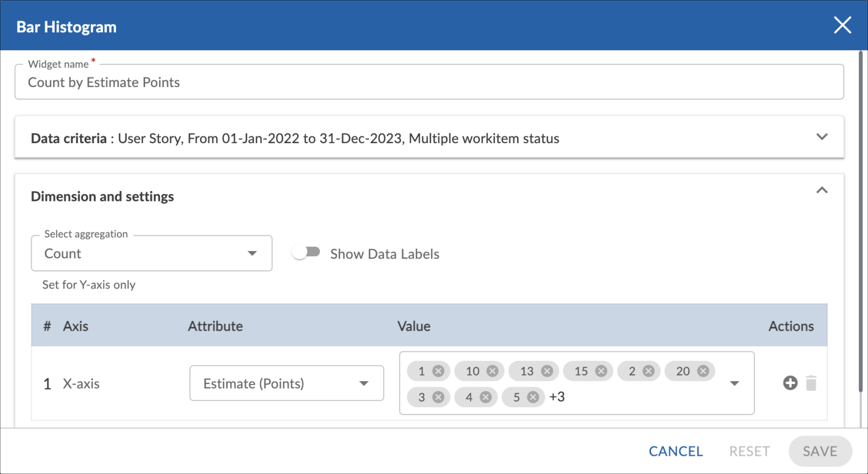The image size is (868, 474).
Task: Remove the value chip 15
Action: pos(601,371)
